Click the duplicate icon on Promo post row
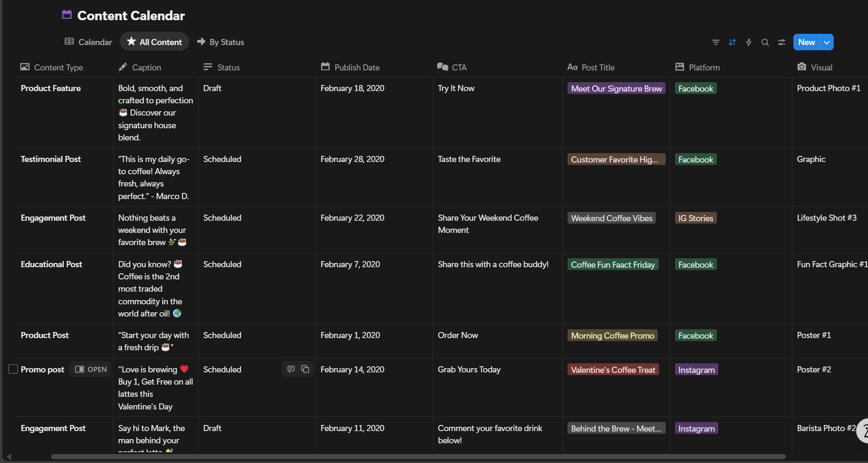This screenshot has height=463, width=868. tap(305, 369)
